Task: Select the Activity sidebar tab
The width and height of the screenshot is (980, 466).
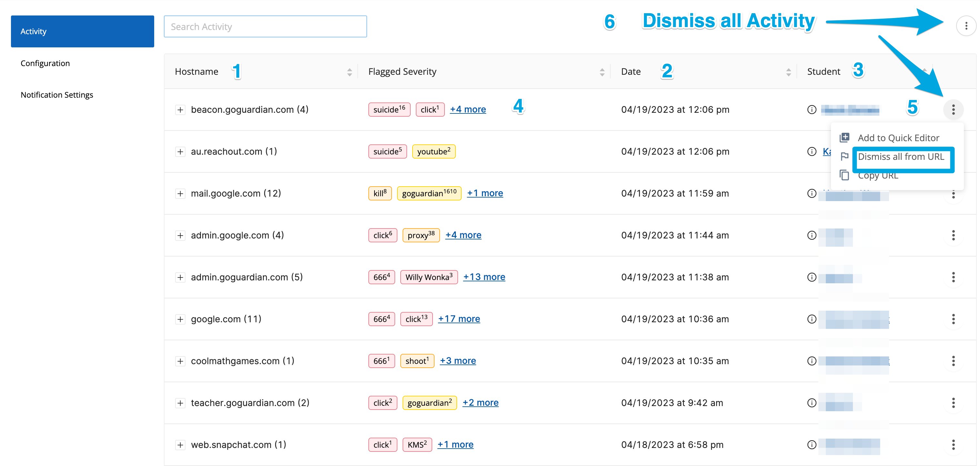Action: click(82, 31)
